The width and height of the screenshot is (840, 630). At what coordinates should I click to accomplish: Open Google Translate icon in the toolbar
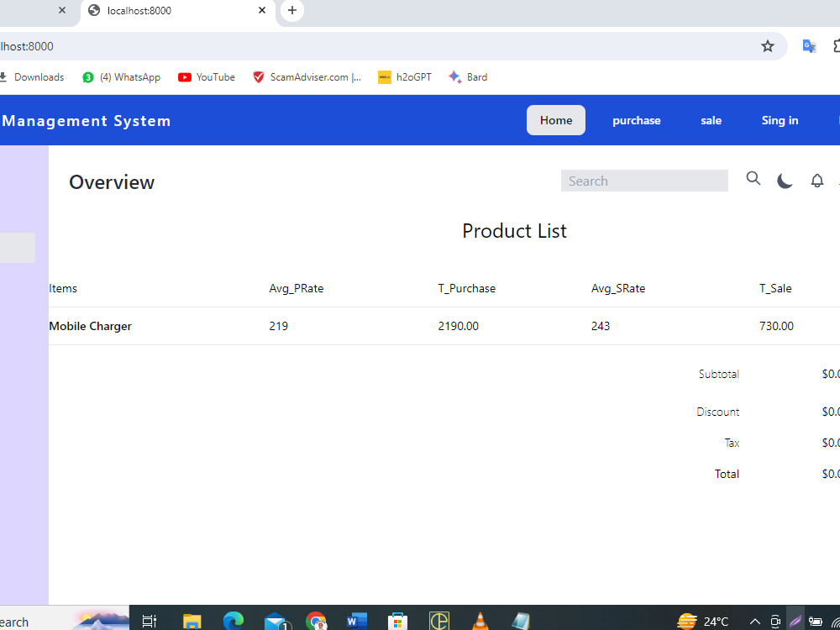(x=808, y=47)
